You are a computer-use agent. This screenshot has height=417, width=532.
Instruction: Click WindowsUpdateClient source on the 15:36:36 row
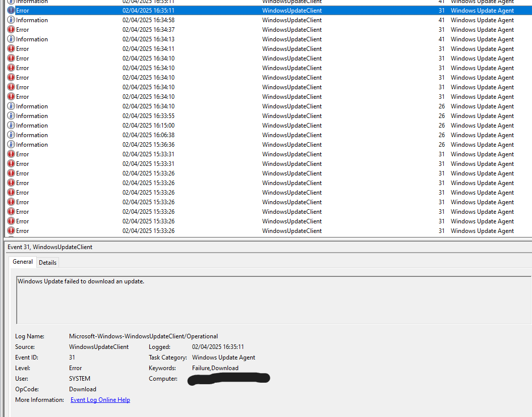click(x=292, y=145)
